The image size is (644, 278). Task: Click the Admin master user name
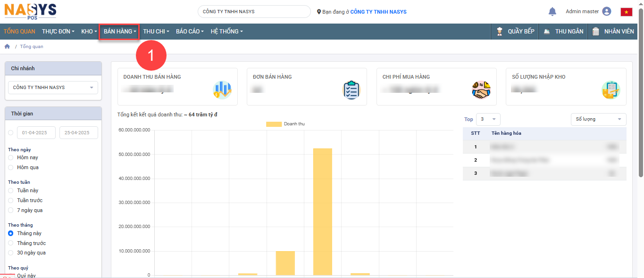tap(582, 11)
